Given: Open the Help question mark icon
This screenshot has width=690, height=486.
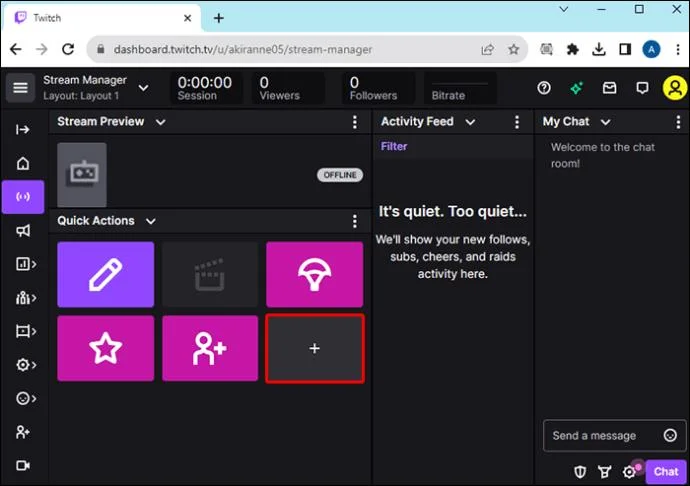Looking at the screenshot, I should [544, 88].
